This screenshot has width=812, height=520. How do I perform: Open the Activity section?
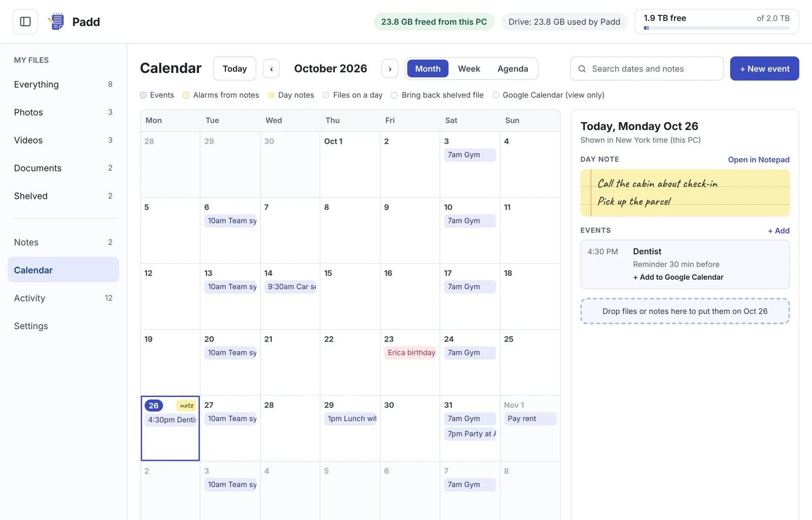[63, 298]
